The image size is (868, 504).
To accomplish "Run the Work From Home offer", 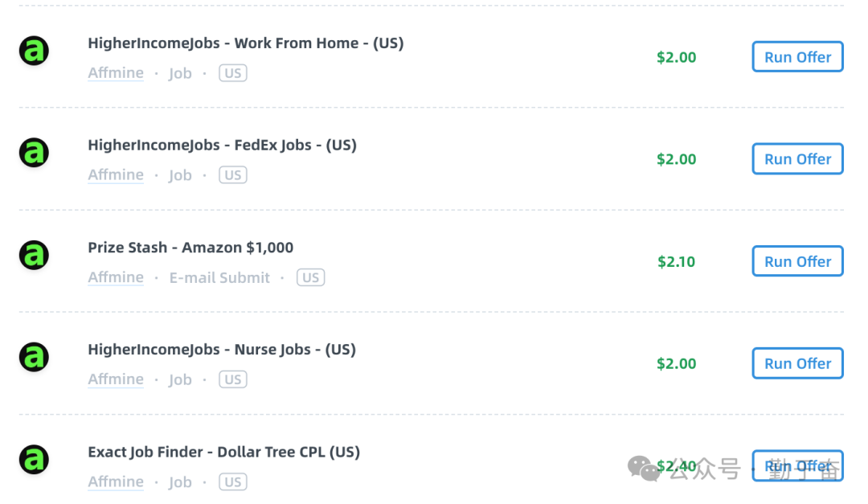I will pos(797,57).
